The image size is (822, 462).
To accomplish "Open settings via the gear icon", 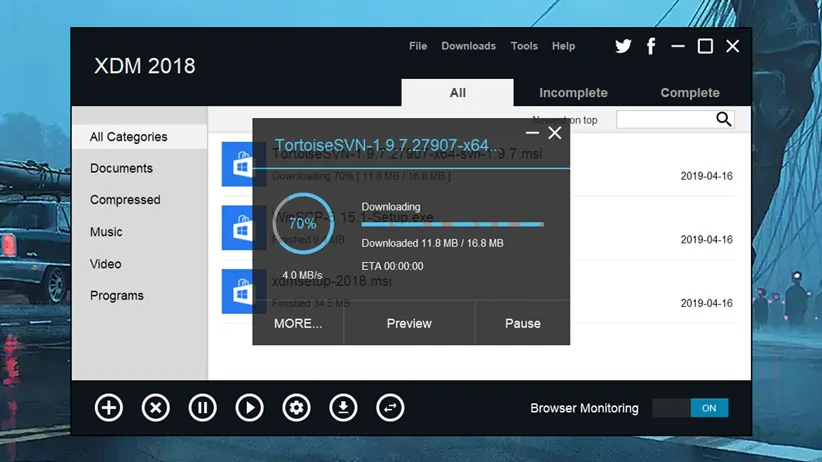I will (x=296, y=408).
